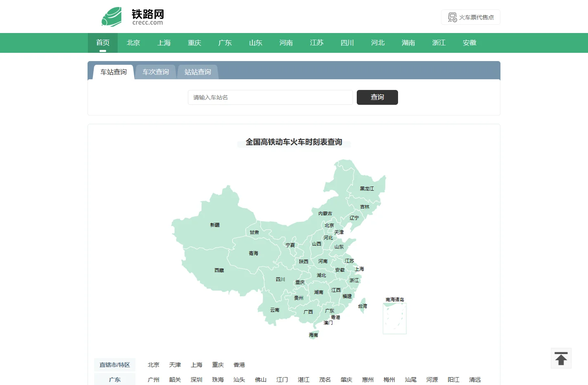Open the 直辖市/特区 category label
The image size is (588, 385).
[115, 365]
